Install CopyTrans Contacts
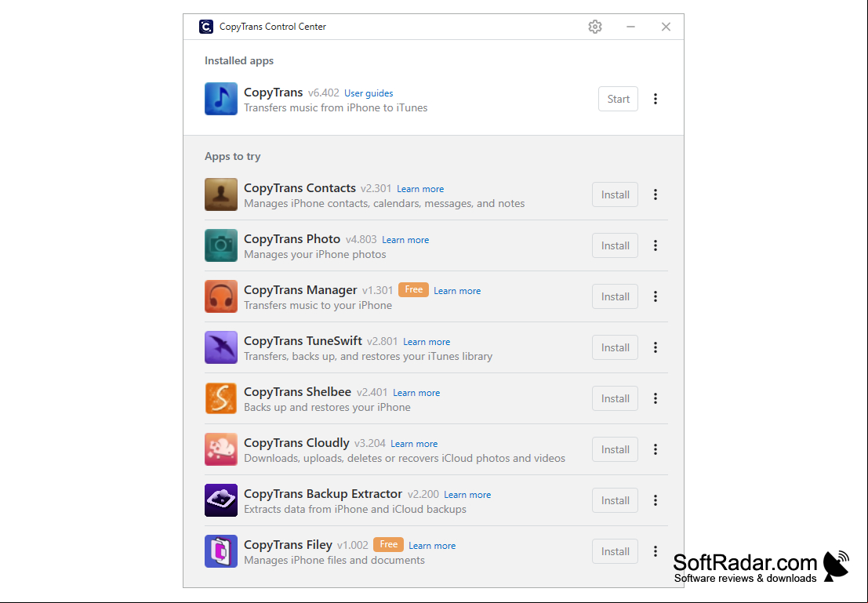 (x=615, y=194)
